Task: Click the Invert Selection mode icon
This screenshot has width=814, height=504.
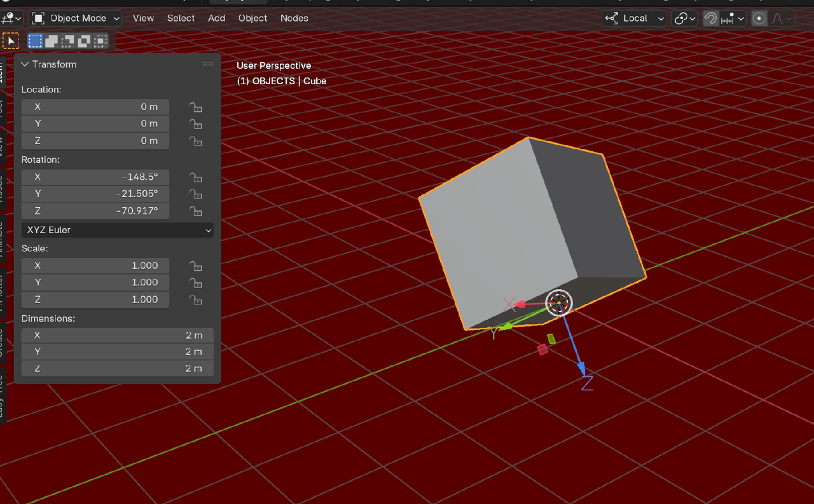Action: [84, 41]
